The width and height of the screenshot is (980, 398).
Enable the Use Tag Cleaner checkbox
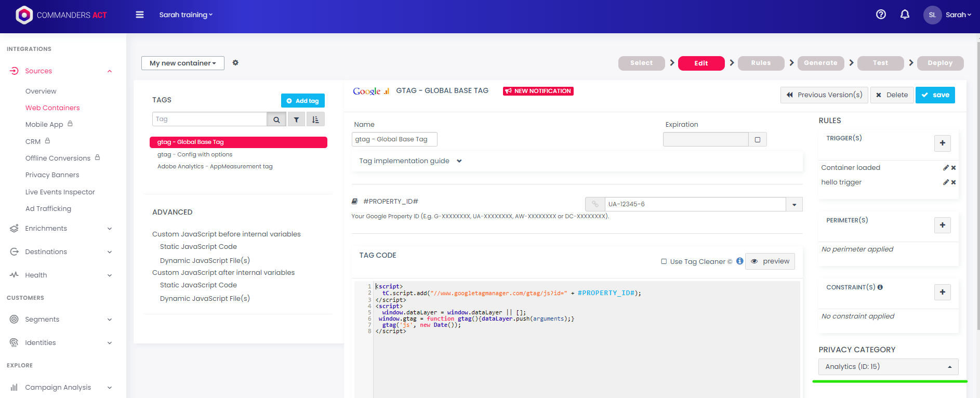[664, 261]
